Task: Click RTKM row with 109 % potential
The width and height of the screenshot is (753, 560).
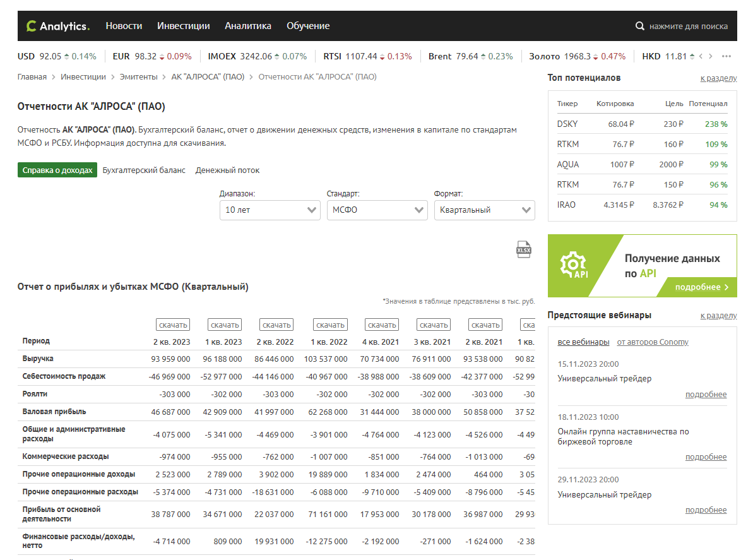Action: point(642,144)
